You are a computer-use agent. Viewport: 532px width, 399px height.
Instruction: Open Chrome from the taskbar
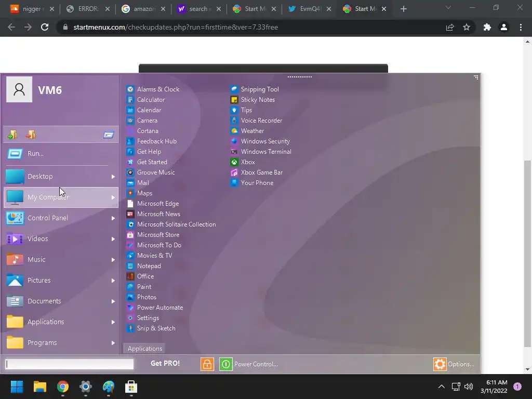63,387
